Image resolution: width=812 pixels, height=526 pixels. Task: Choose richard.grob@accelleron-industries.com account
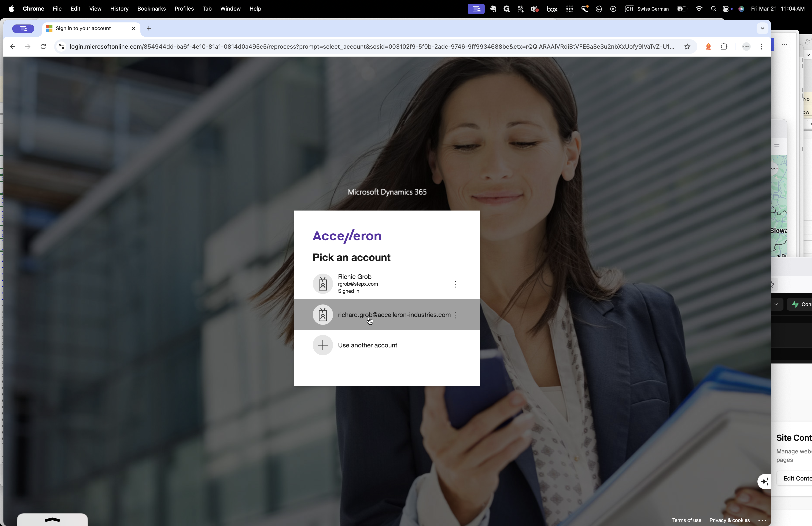(387, 315)
